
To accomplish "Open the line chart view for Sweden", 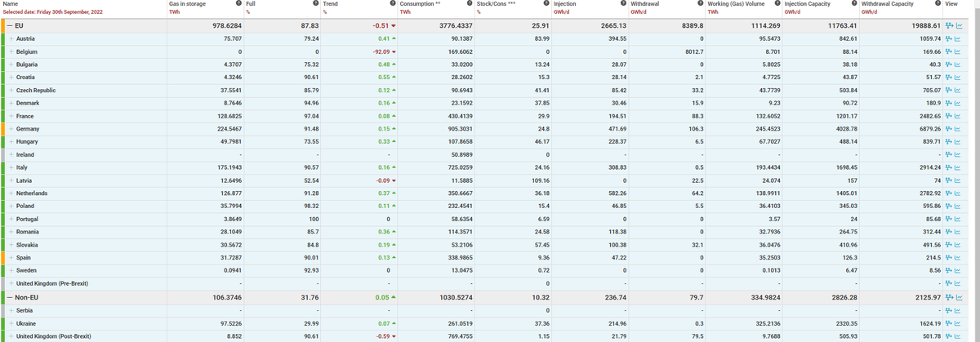I will [x=959, y=270].
